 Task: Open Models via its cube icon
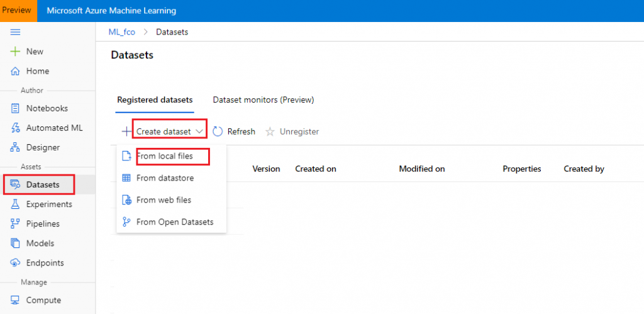(x=16, y=243)
